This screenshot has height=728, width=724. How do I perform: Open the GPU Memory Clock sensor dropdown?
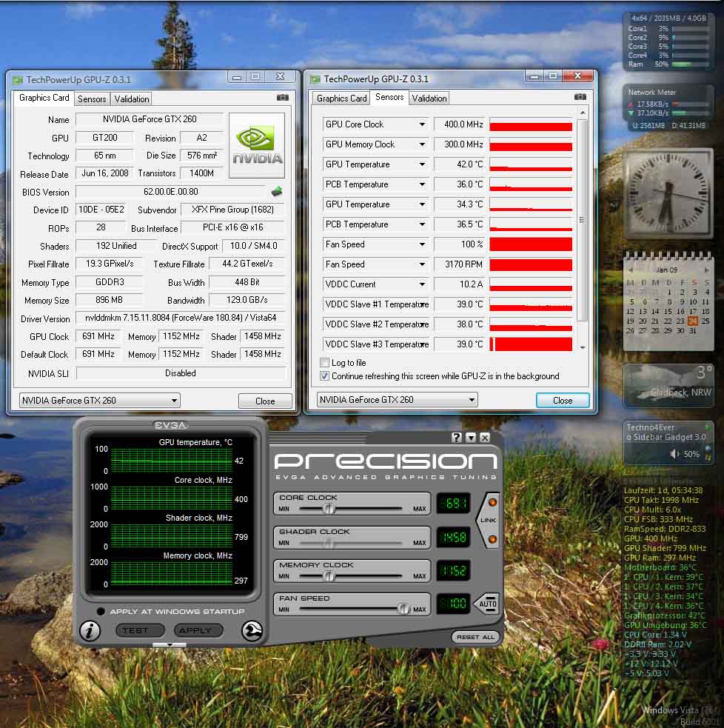point(422,144)
